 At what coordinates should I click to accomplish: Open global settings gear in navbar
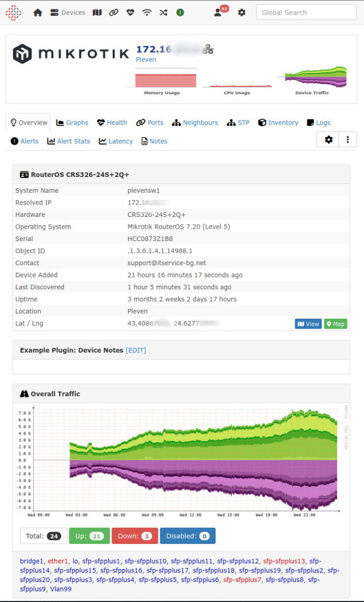(x=241, y=12)
